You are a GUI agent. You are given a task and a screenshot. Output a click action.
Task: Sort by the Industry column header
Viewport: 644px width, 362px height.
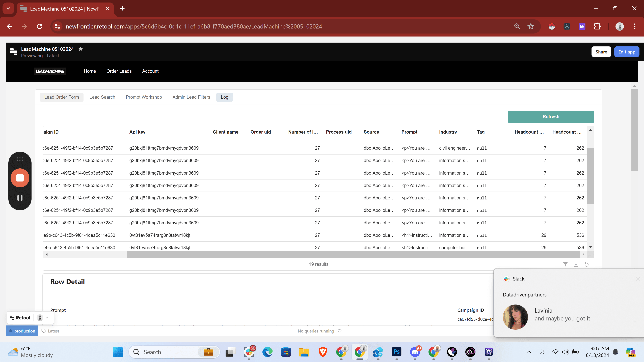point(448,132)
